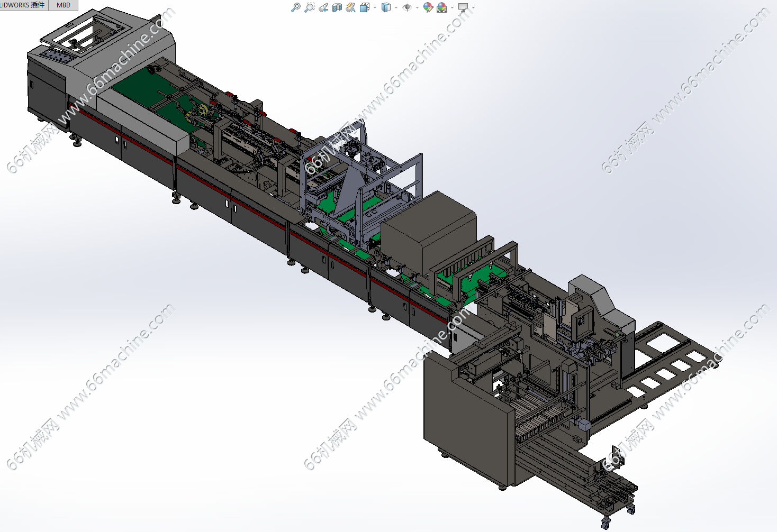Select the control panel on machine's top-left end
The width and height of the screenshot is (777, 532).
56,54
